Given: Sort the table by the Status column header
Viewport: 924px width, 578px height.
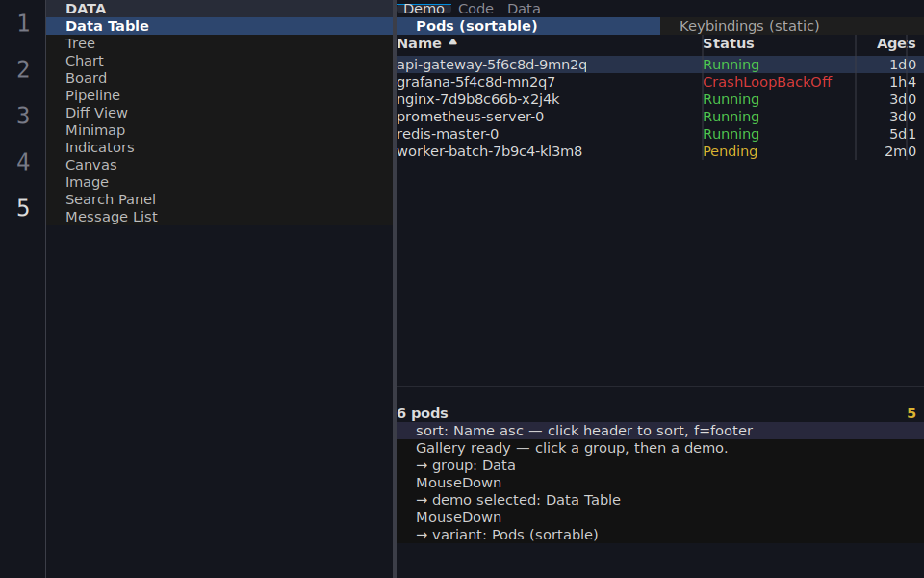Looking at the screenshot, I should click(x=728, y=43).
